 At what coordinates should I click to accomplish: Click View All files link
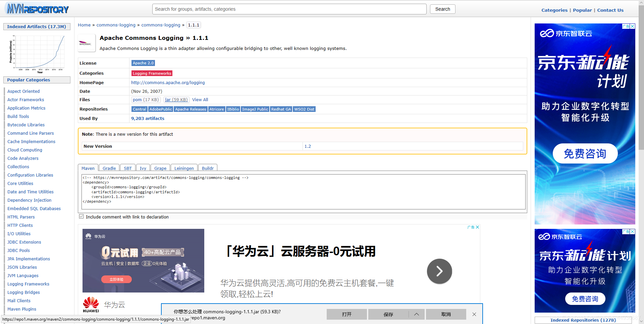[200, 100]
